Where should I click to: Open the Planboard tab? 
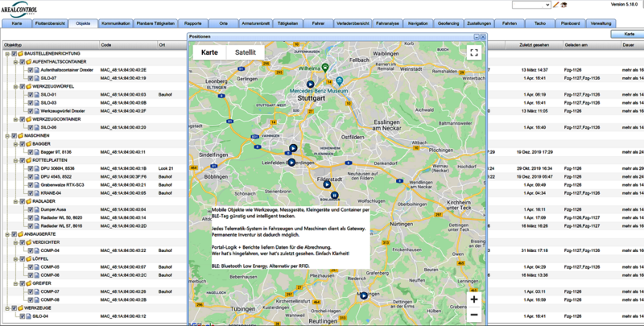[x=571, y=24]
